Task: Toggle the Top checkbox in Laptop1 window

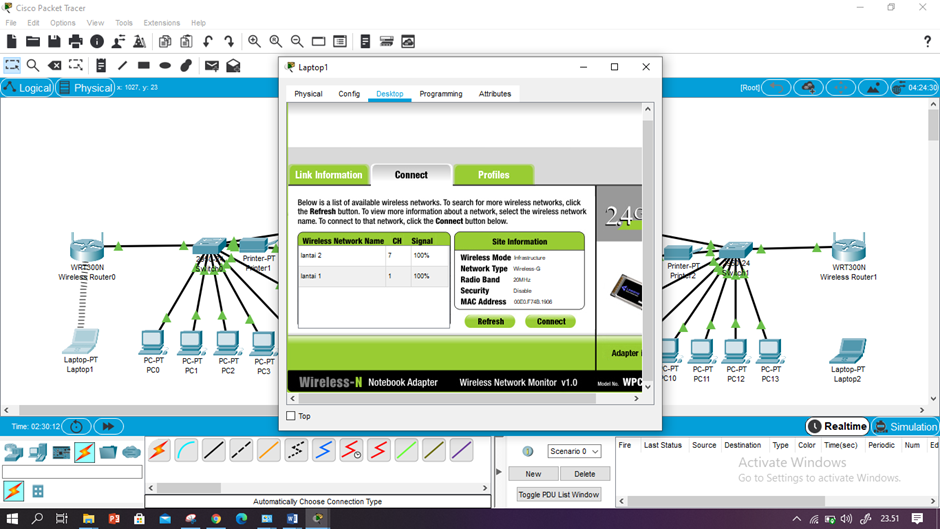Action: click(291, 416)
